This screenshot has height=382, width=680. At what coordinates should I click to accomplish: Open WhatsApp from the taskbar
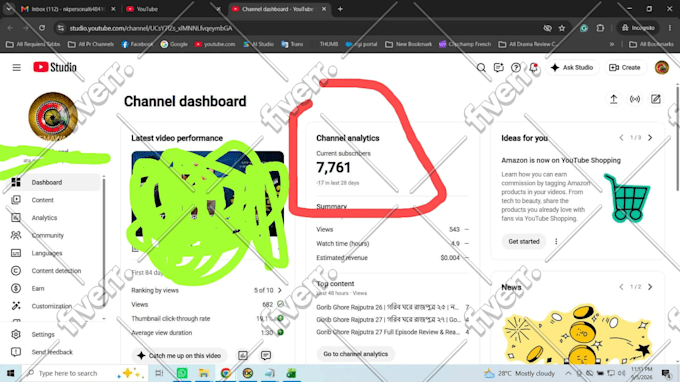pos(182,373)
